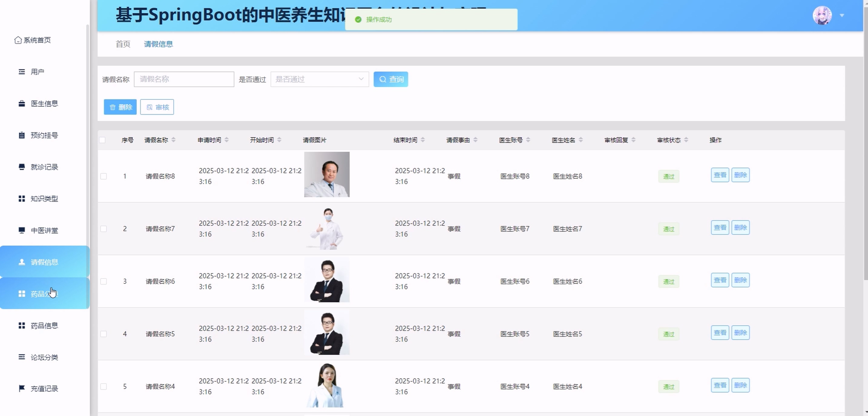Screen dimensions: 868x416
Task: Click the 请假名称 search input field
Action: (x=184, y=79)
